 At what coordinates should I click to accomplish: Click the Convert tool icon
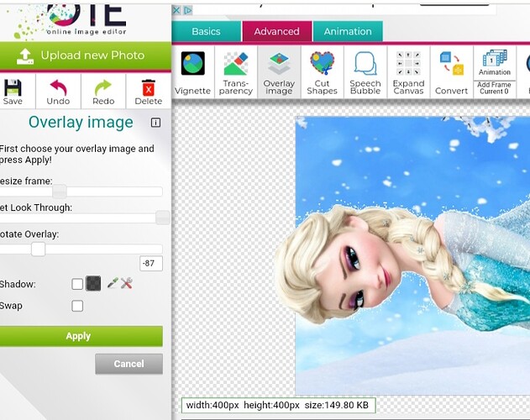pyautogui.click(x=451, y=66)
